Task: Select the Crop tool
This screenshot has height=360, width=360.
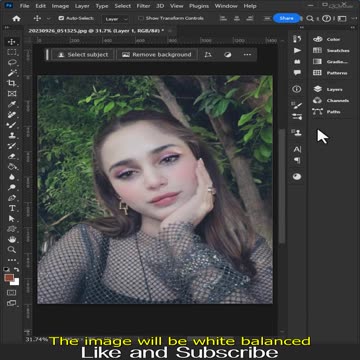Action: pyautogui.click(x=12, y=83)
